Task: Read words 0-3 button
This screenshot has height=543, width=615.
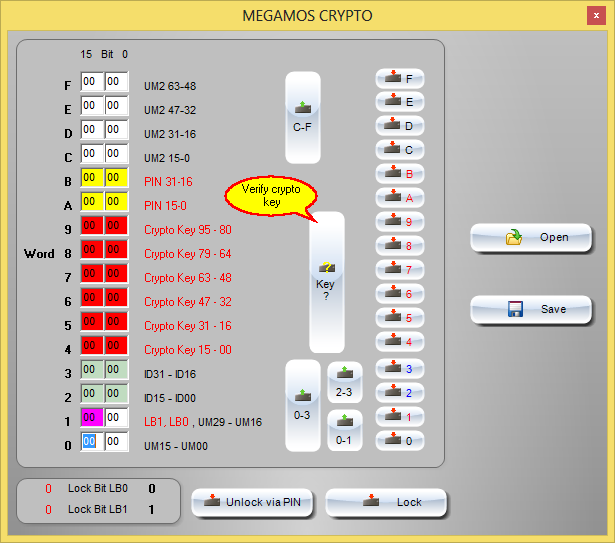Action: (302, 406)
